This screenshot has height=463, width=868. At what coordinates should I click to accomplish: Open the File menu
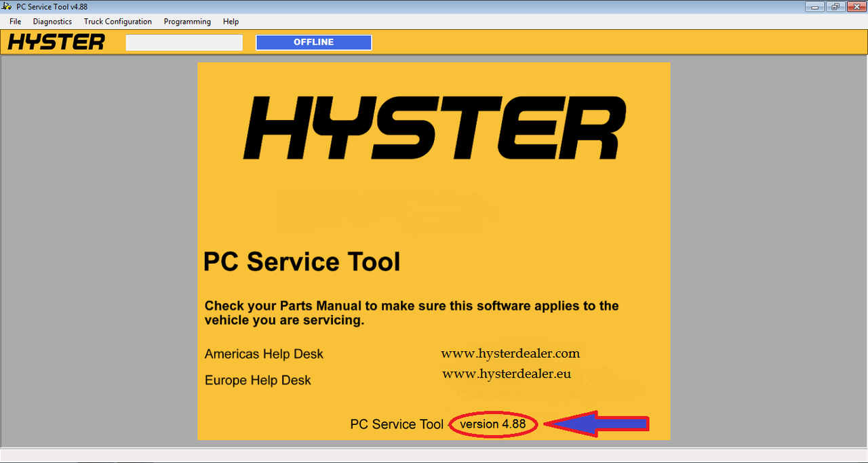coord(15,22)
